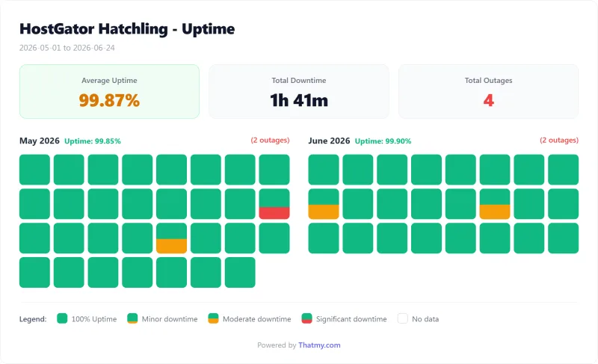Click the June (2 outages) label
The width and height of the screenshot is (598, 364).
coord(559,141)
